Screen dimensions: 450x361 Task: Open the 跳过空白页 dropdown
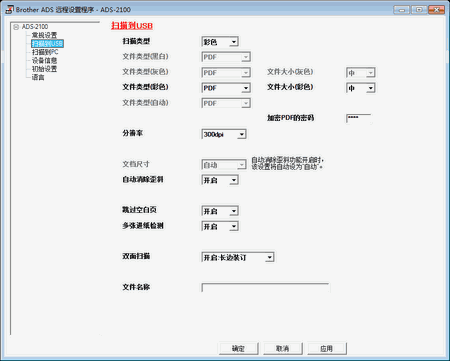click(220, 211)
